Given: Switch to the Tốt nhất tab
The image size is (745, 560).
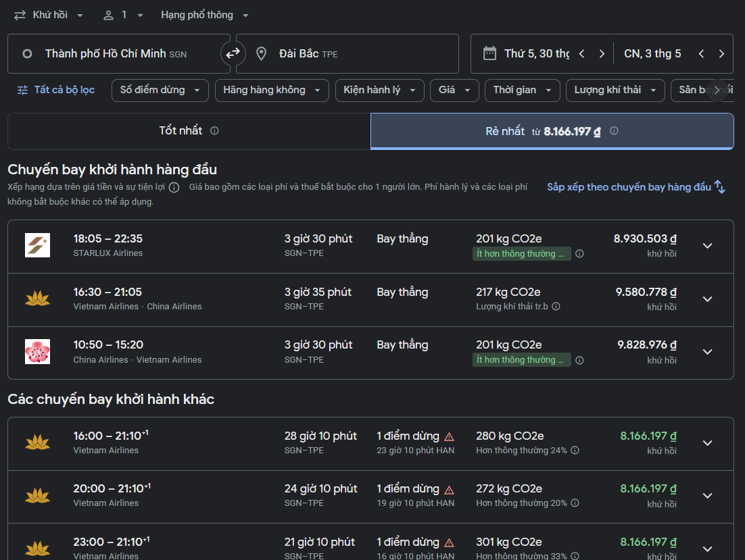Looking at the screenshot, I should [x=189, y=131].
